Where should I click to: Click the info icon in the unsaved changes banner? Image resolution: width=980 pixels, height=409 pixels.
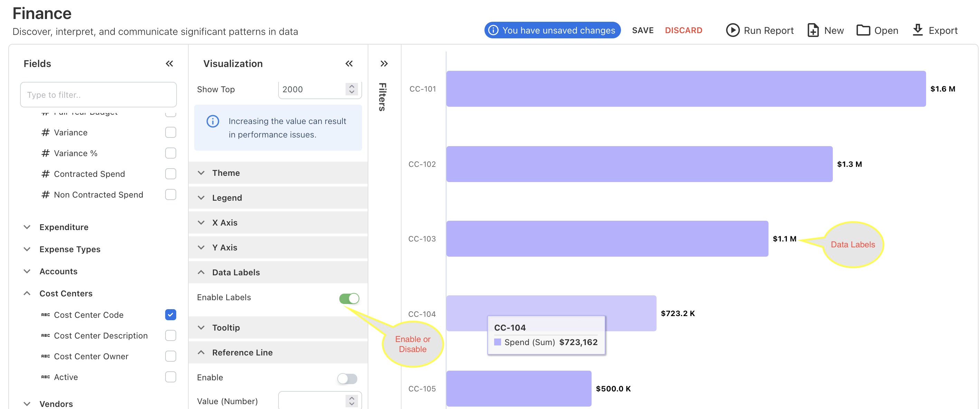click(x=493, y=30)
